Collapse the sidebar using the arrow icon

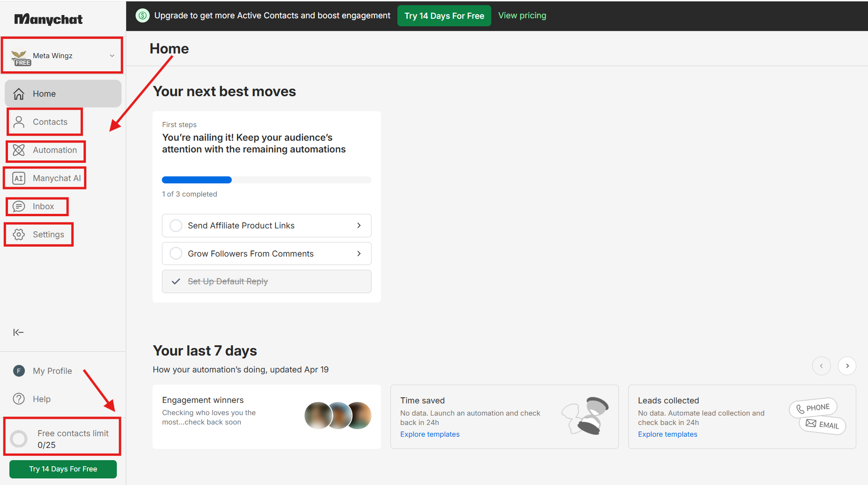point(18,333)
